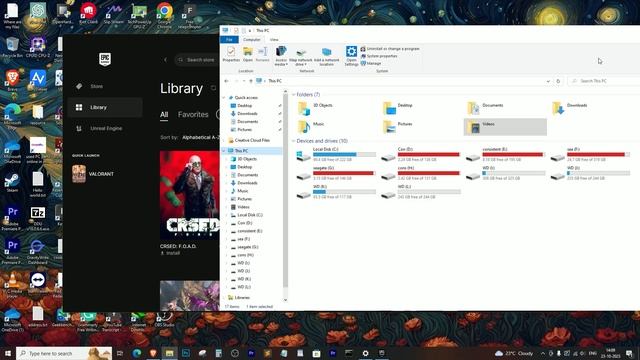Open the address bar history dropdown arrow
The width and height of the screenshot is (640, 360).
[x=548, y=81]
